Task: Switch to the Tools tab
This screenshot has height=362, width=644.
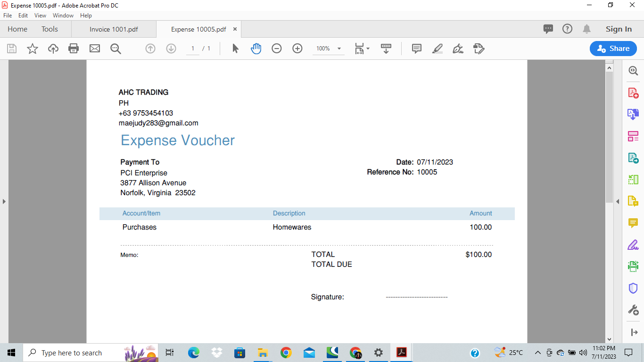Action: click(x=50, y=29)
